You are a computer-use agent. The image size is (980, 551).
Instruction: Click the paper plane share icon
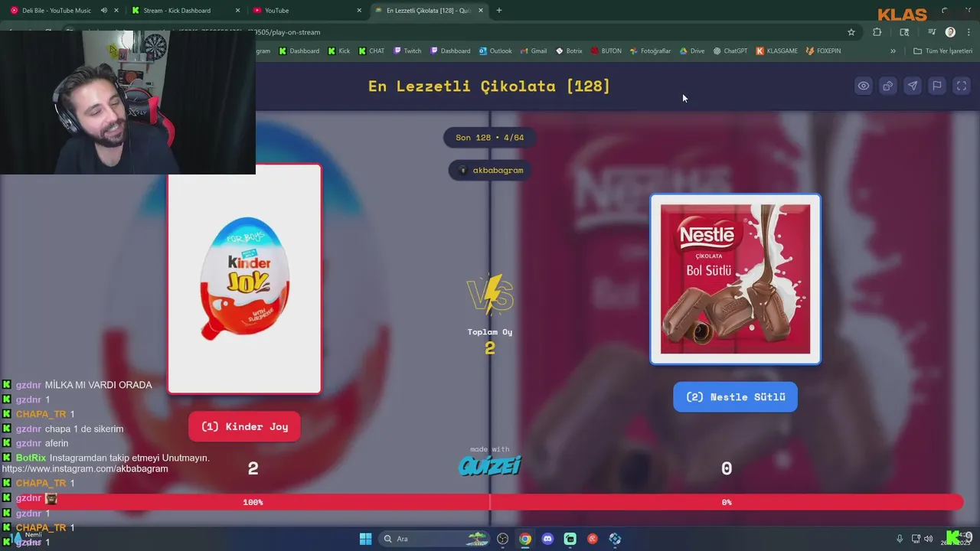click(x=912, y=86)
